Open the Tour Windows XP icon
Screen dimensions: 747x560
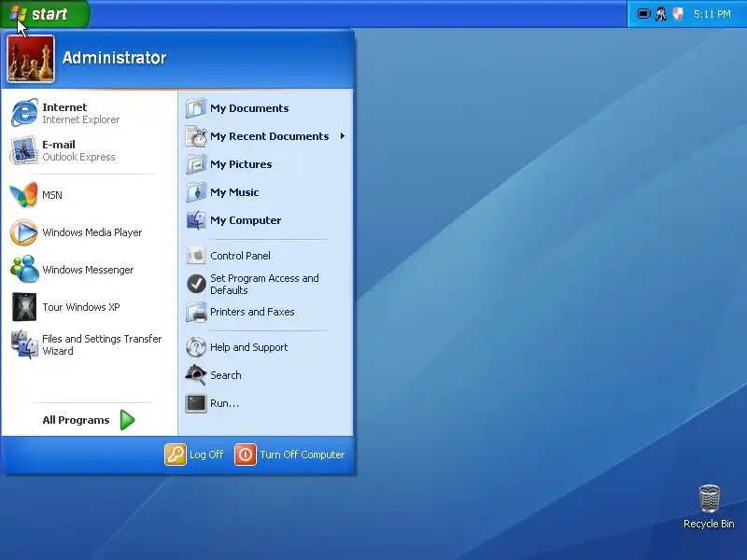click(x=24, y=307)
